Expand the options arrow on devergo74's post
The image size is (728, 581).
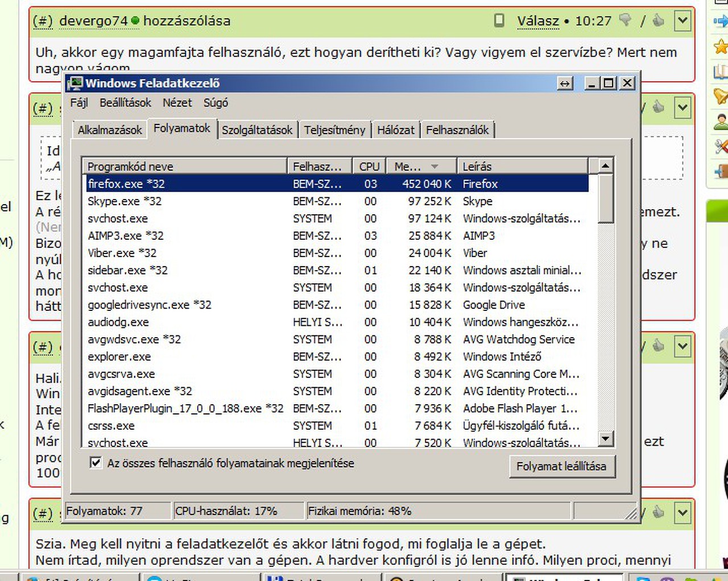[682, 21]
